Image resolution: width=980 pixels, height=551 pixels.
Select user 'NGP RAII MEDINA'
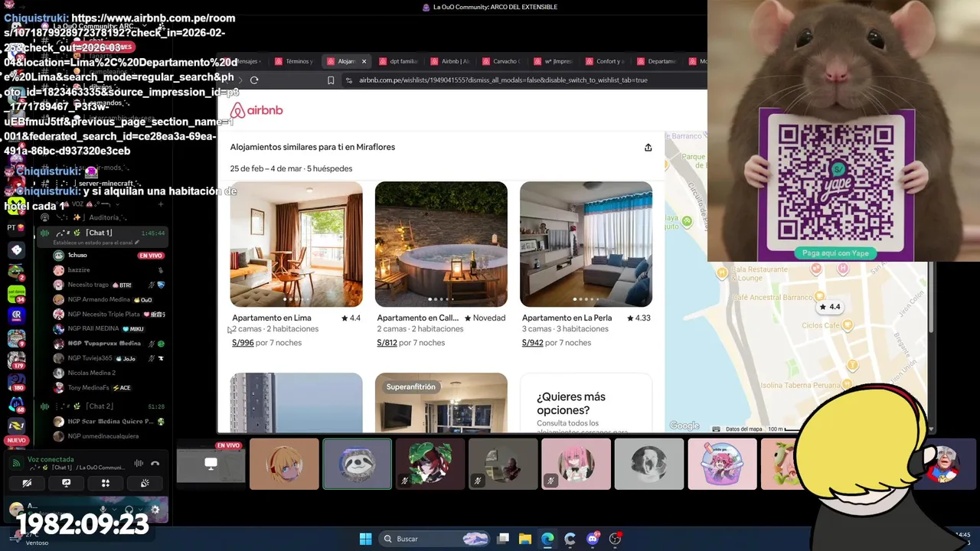pos(109,328)
